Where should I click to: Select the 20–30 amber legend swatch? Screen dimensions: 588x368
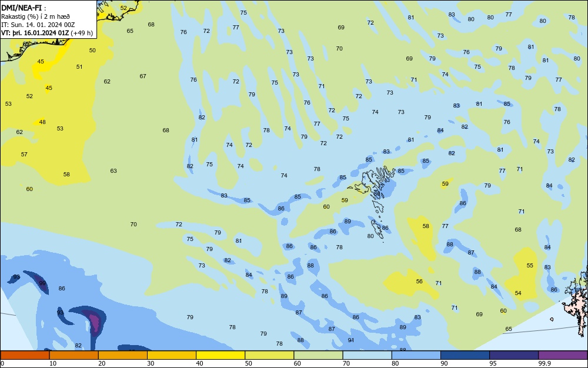pyautogui.click(x=123, y=355)
